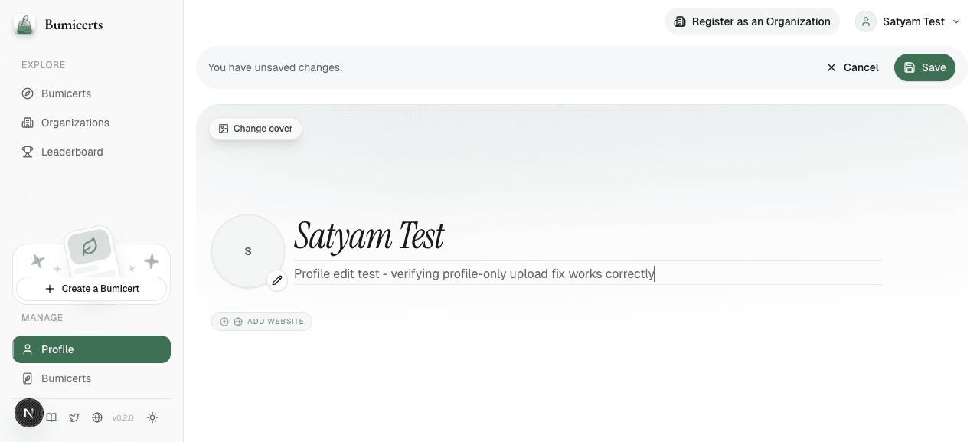Toggle light/dark theme sun icon

[x=152, y=417]
